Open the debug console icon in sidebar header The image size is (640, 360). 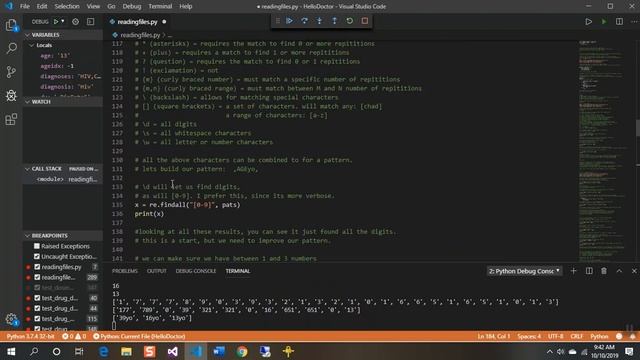pyautogui.click(x=91, y=22)
